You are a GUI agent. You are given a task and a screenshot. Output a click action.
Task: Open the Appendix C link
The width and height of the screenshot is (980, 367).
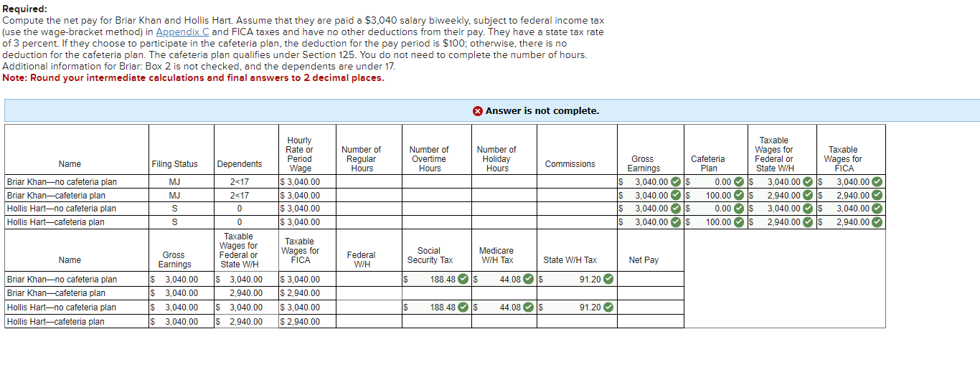click(182, 32)
